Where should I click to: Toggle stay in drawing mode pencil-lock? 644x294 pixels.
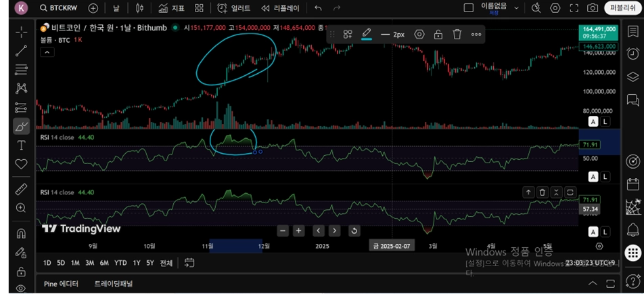22,253
